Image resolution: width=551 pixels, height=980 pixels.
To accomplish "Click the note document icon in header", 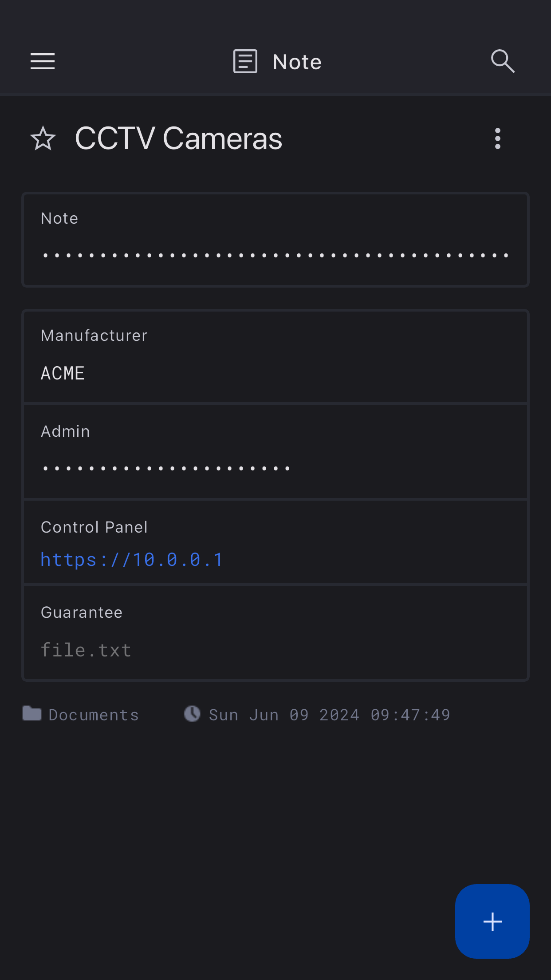I will [245, 61].
